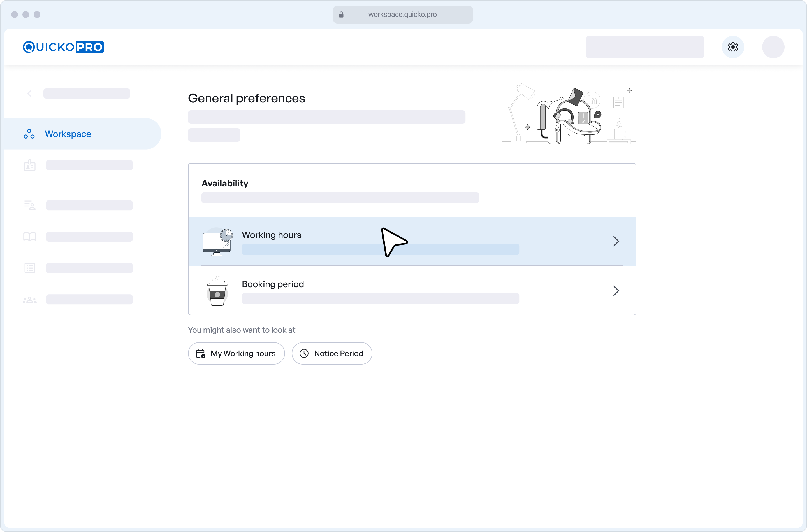Expand Booking period with its right chevron
Image resolution: width=807 pixels, height=532 pixels.
click(x=616, y=290)
